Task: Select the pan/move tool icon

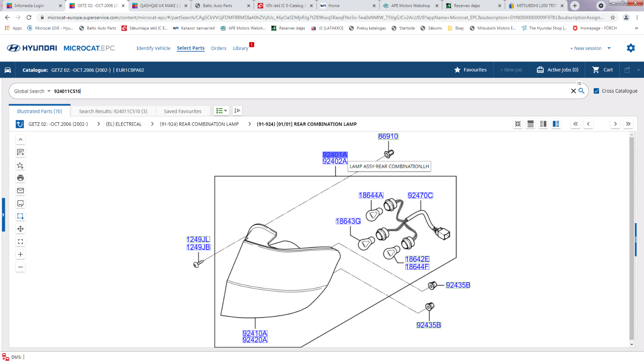Action: [21, 229]
